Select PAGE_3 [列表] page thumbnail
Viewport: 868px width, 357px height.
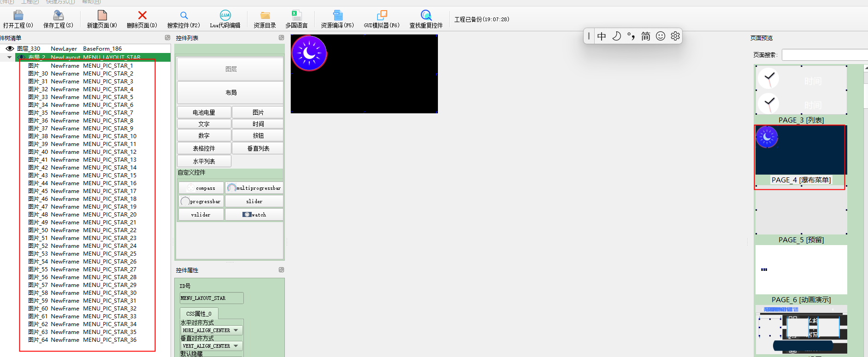(801, 90)
